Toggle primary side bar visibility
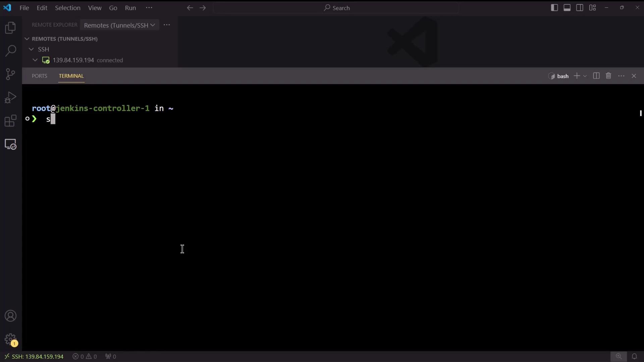Screen dimensions: 644x362 point(554,8)
